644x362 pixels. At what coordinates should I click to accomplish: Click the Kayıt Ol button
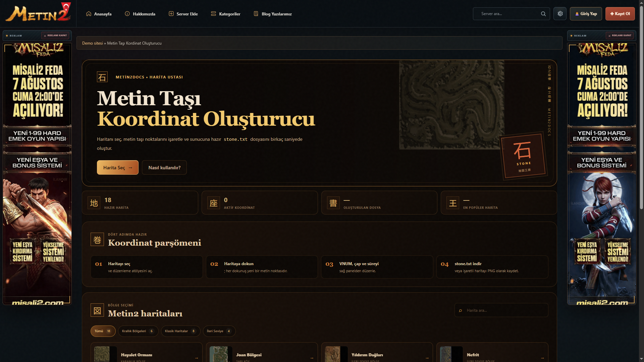click(620, 14)
